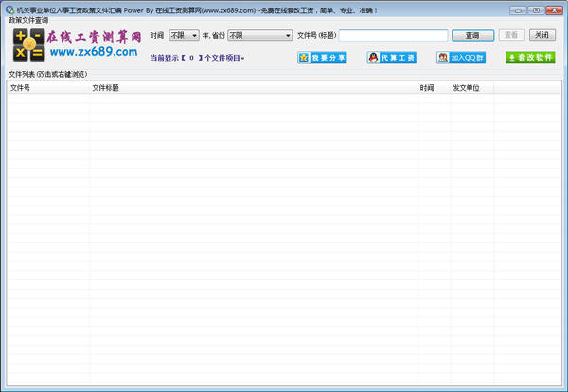Sort by the 发文单位 column header

point(470,88)
